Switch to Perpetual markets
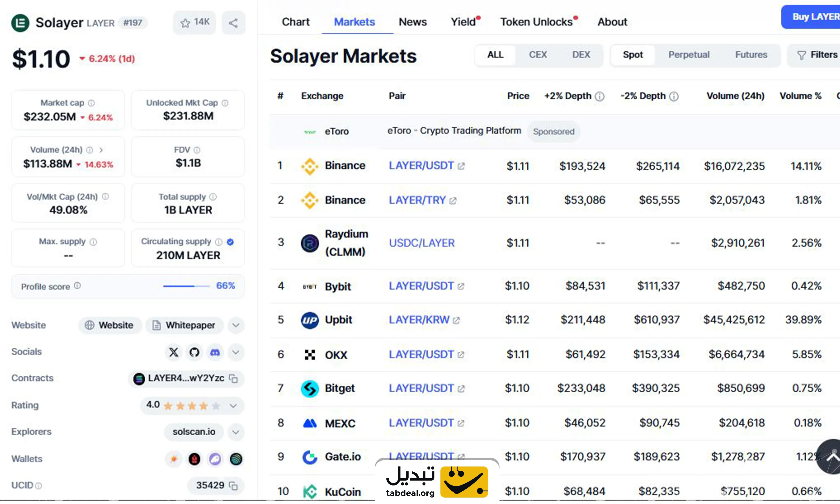The height and width of the screenshot is (504, 840). [689, 55]
